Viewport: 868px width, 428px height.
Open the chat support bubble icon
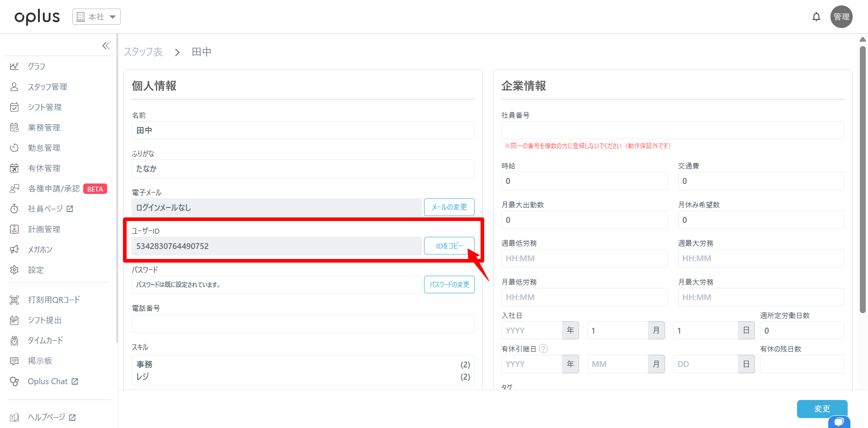(839, 422)
